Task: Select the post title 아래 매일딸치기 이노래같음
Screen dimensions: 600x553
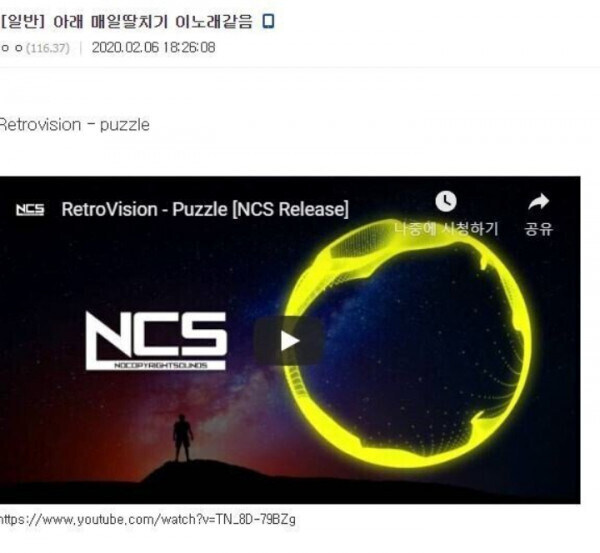Action: point(153,22)
